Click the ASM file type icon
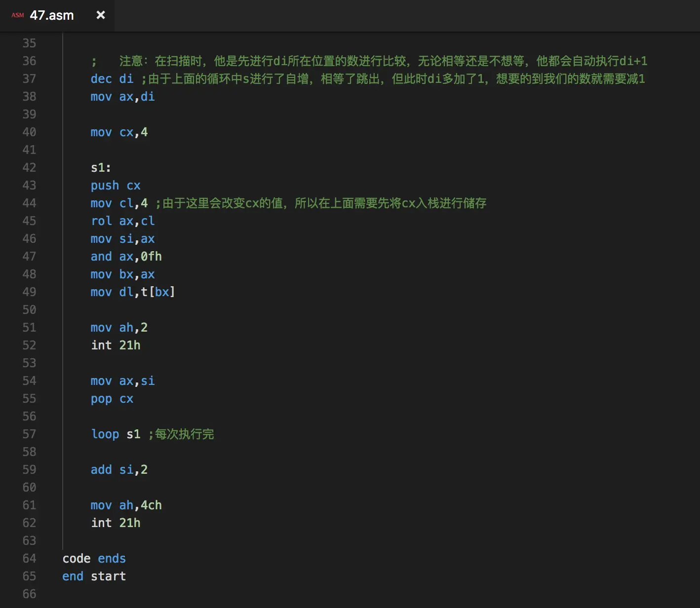Image resolution: width=700 pixels, height=608 pixels. pyautogui.click(x=18, y=15)
